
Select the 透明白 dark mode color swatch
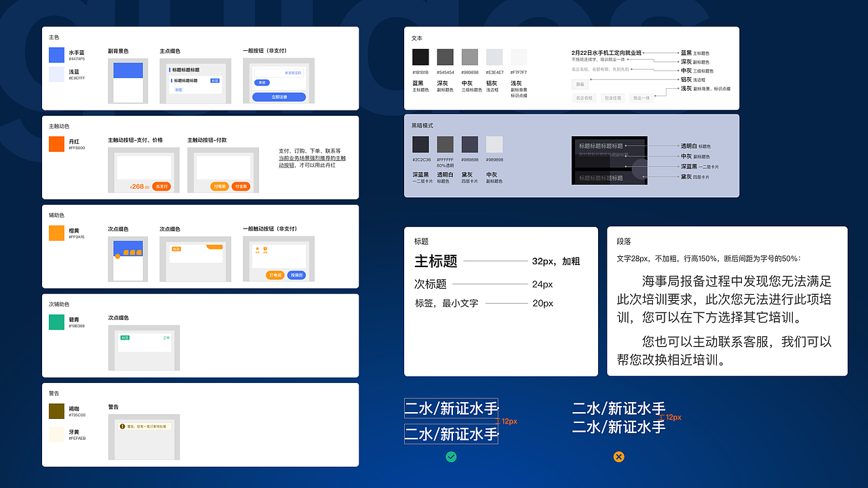pyautogui.click(x=445, y=145)
